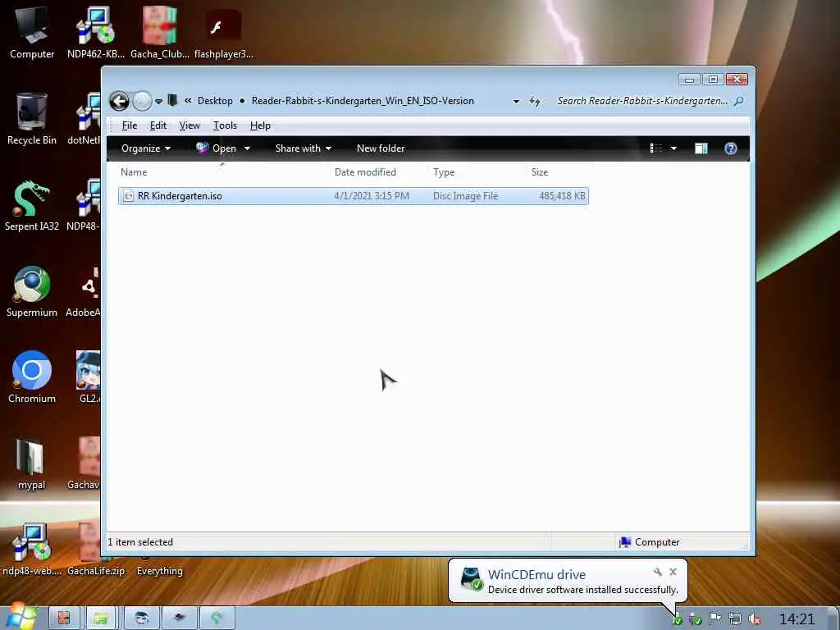Select the Chromium desktop icon
Screen dimensions: 840x630
click(x=32, y=377)
